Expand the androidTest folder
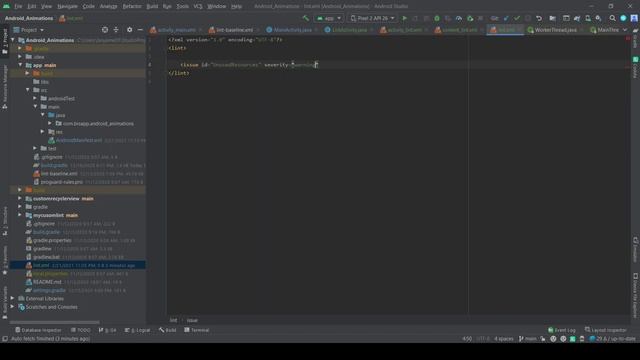Image resolution: width=640 pixels, height=360 pixels. 35,98
